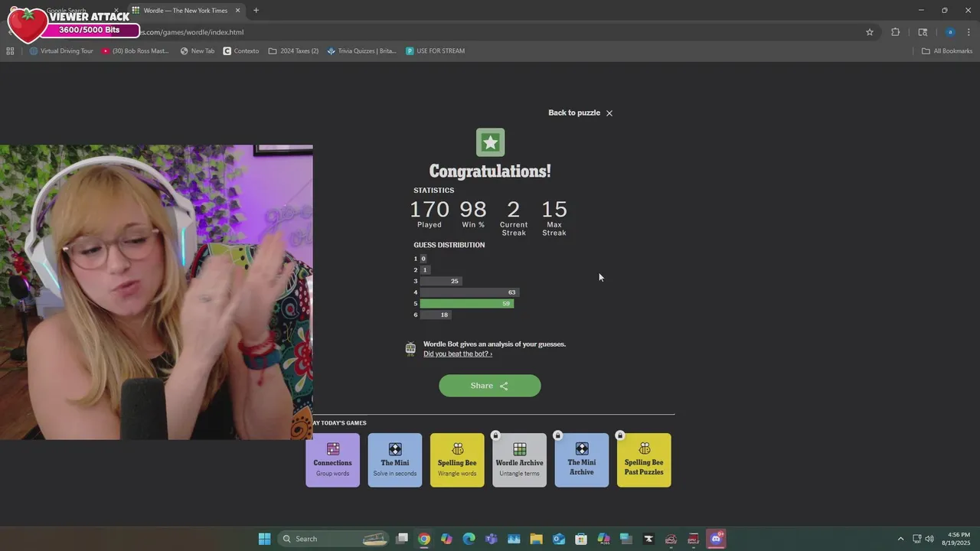Open the New Tab bookmark

(x=198, y=51)
